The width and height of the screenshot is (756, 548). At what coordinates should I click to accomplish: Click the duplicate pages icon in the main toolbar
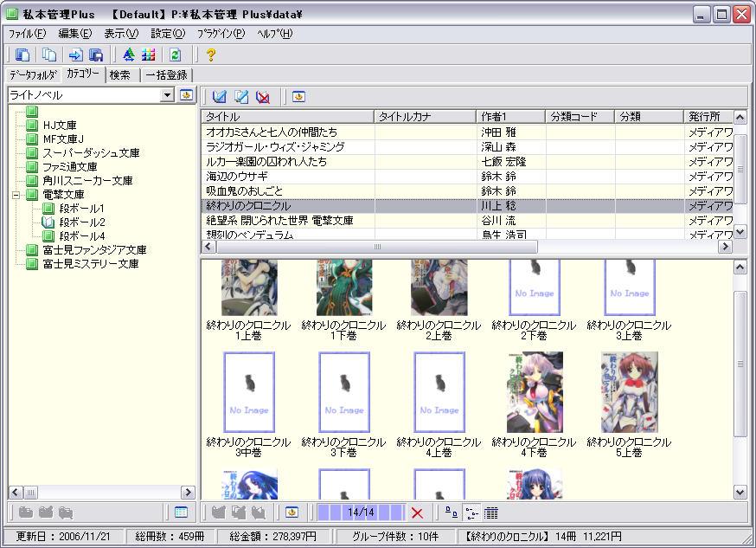click(48, 55)
